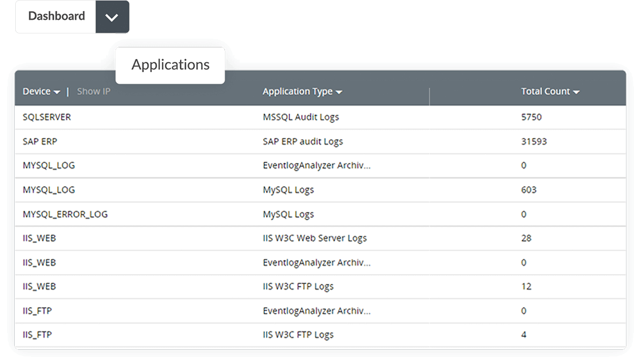Open the Dashboard dropdown chevron
Image resolution: width=641 pixels, height=364 pixels.
click(x=111, y=17)
